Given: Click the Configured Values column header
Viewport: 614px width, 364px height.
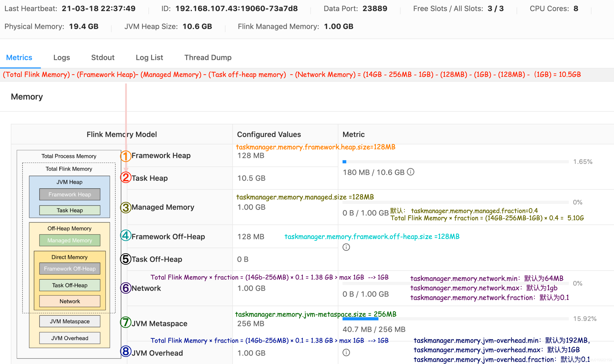Looking at the screenshot, I should click(269, 134).
